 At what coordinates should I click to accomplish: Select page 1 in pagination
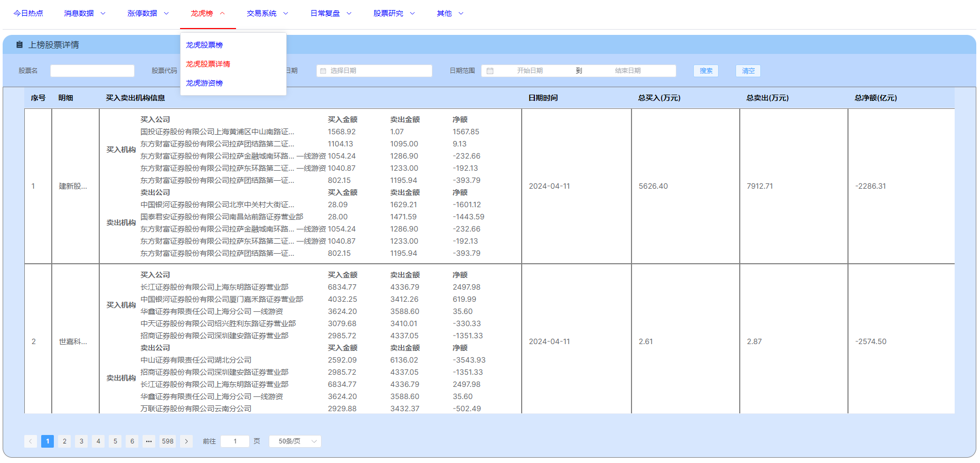coord(48,441)
